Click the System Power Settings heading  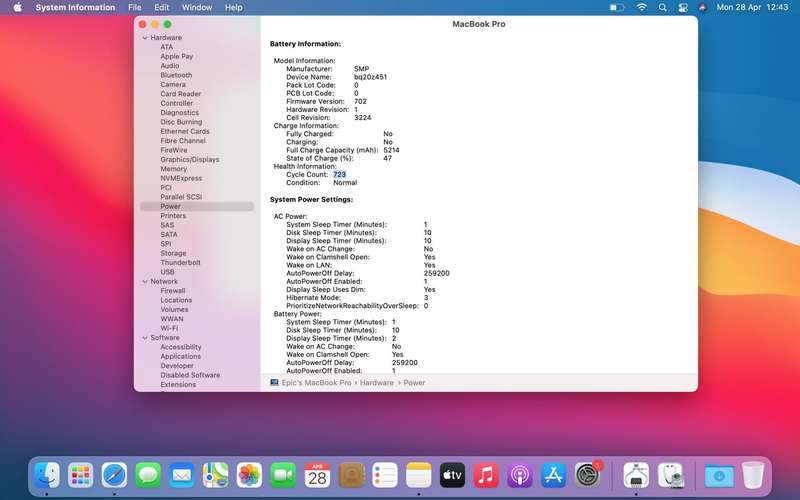pyautogui.click(x=311, y=199)
